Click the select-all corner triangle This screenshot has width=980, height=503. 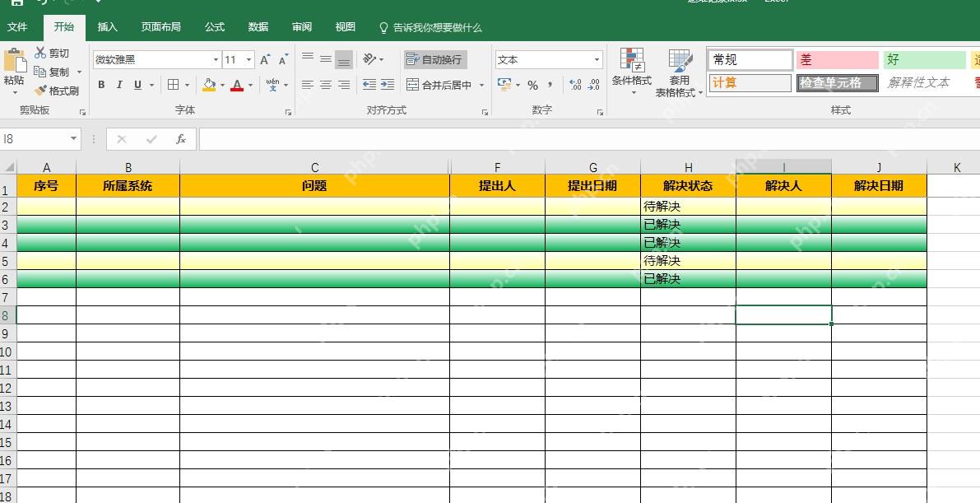click(9, 167)
